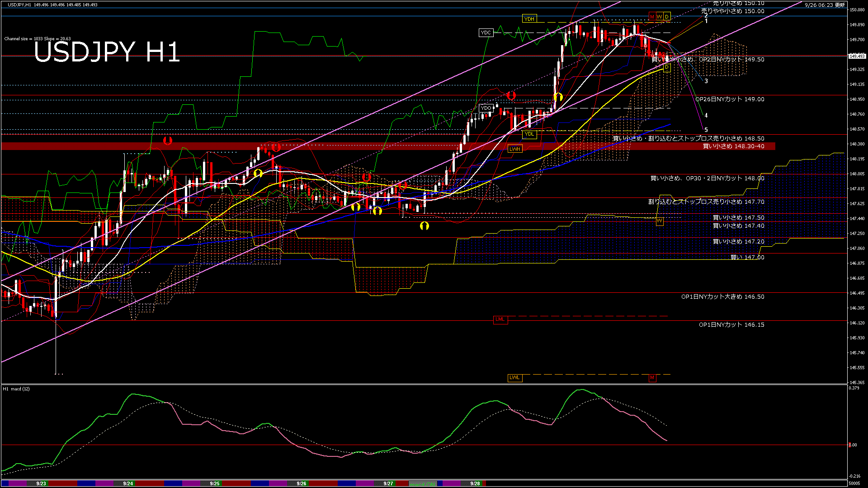Select the 9/23 date marker on time axis
The height and width of the screenshot is (488, 868).
click(x=41, y=483)
